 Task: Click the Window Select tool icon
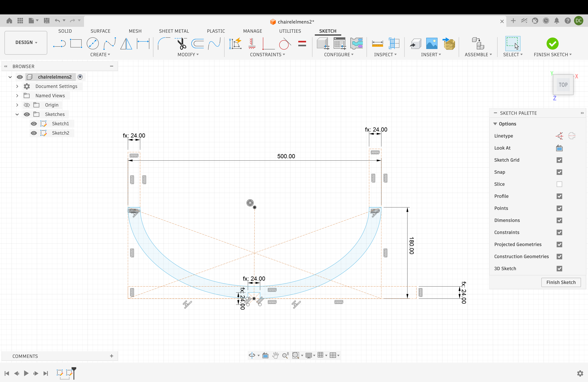pyautogui.click(x=513, y=44)
